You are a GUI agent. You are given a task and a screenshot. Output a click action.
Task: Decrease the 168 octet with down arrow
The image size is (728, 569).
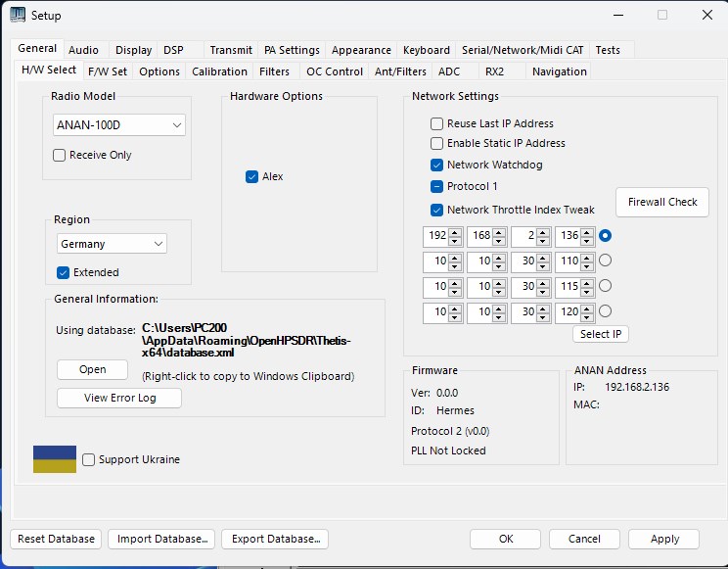pos(499,241)
